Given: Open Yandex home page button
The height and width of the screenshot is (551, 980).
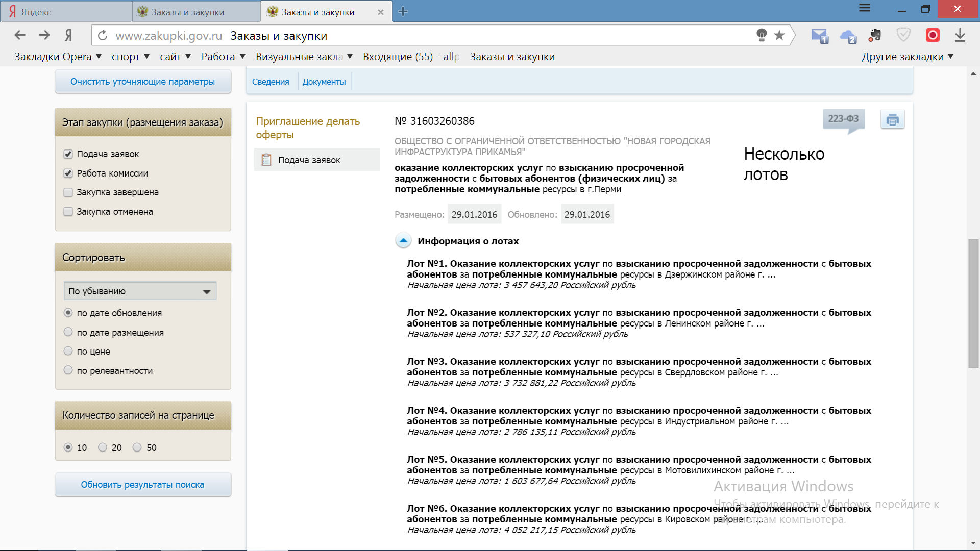Looking at the screenshot, I should [68, 35].
